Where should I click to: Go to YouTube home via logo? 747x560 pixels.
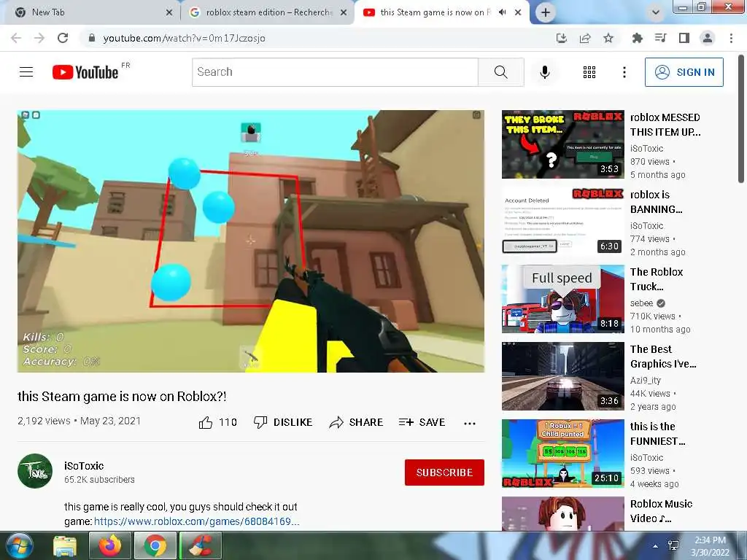point(86,72)
